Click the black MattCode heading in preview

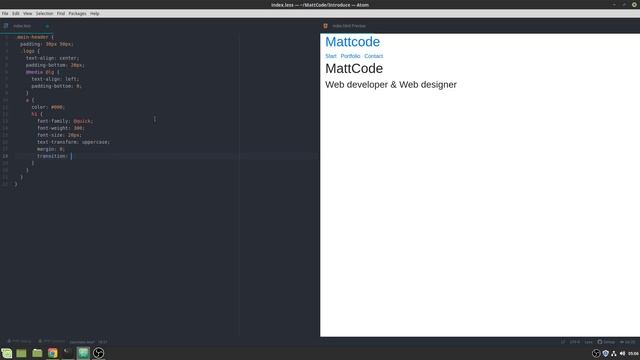pos(354,68)
